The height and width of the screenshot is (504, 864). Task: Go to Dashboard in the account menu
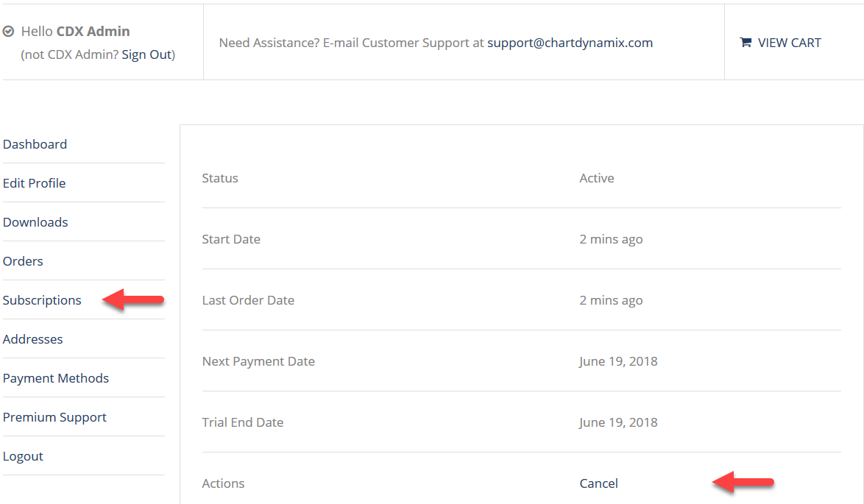point(35,144)
